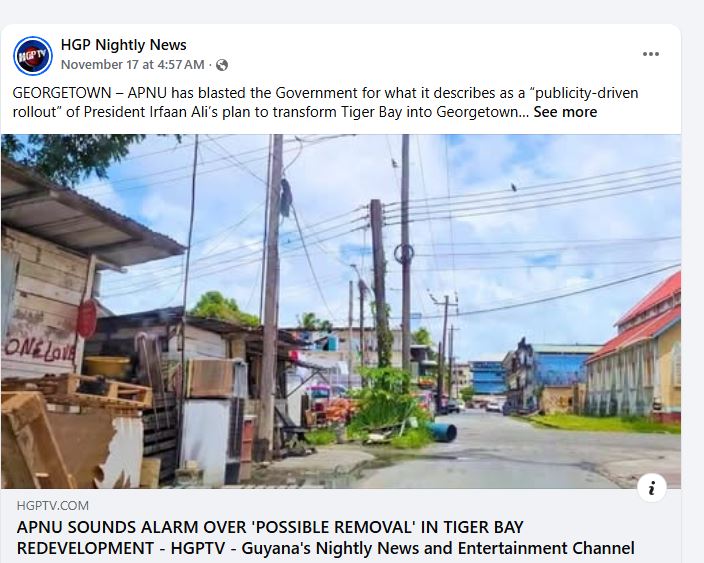Open the HGP Nightly News page name
Screen dimensions: 704x563
pyautogui.click(x=123, y=45)
